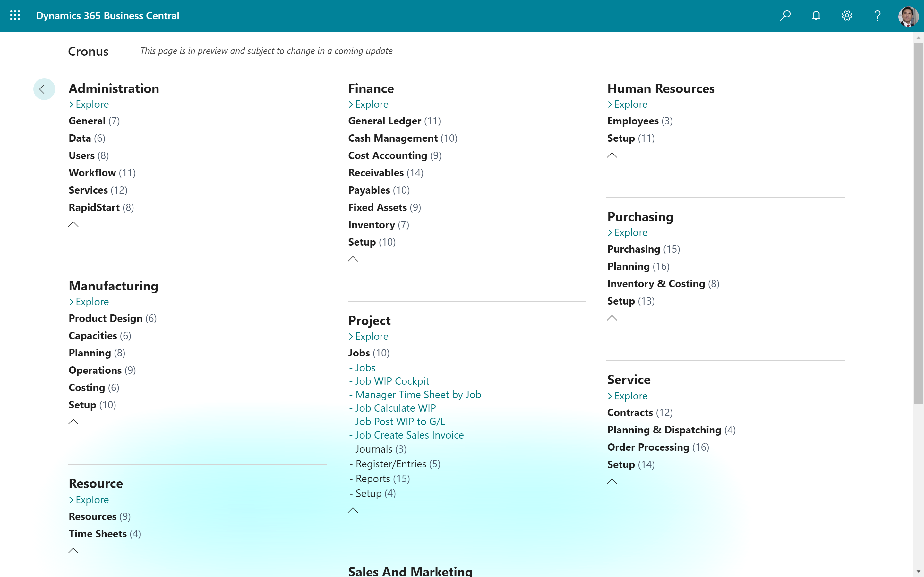
Task: Open Employees under Human Resources
Action: coord(634,121)
